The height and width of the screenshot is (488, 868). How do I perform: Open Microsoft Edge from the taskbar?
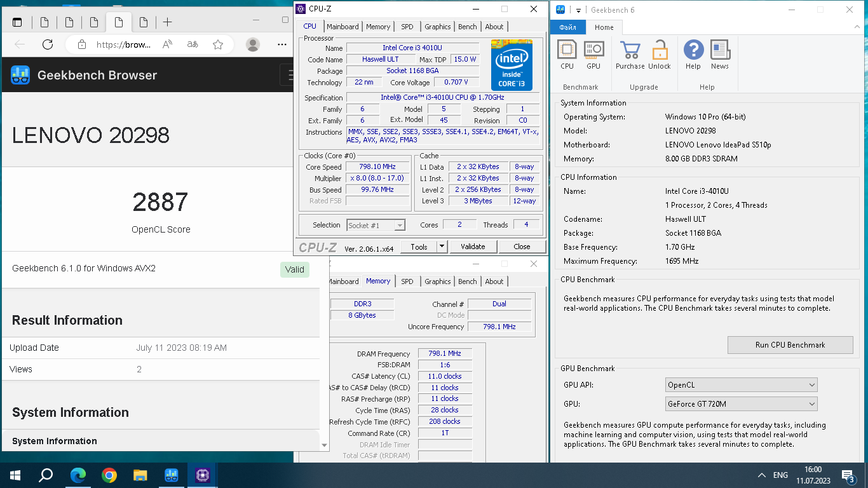pos(78,475)
